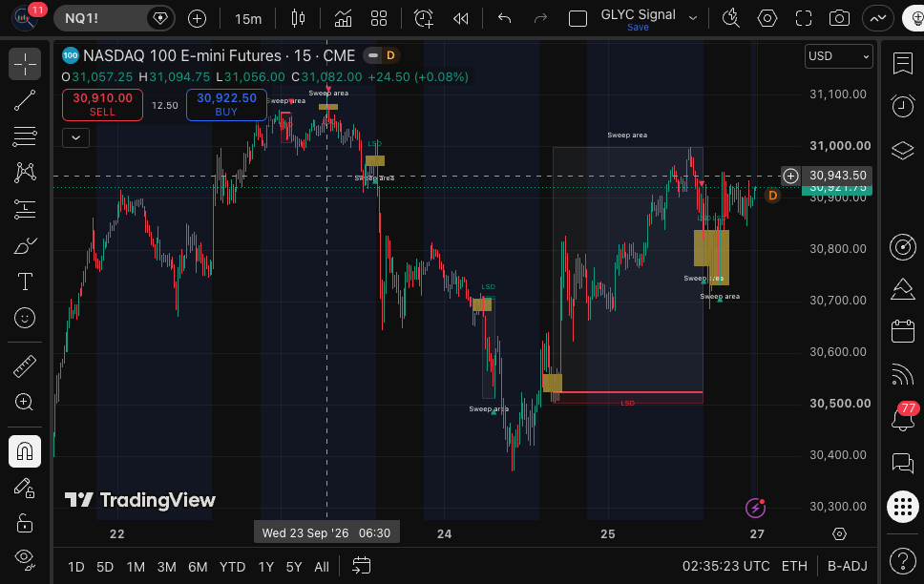
Task: Hide all drawings with eye icon
Action: [25, 558]
